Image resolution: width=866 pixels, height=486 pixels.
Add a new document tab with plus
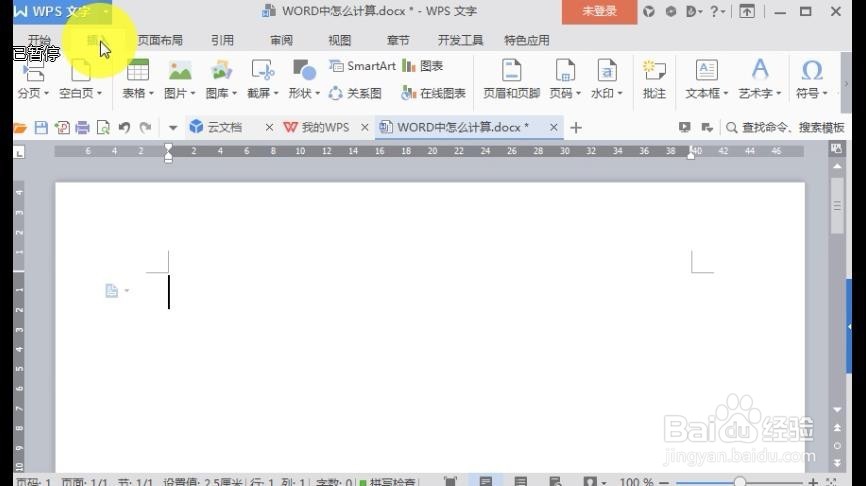coord(575,128)
